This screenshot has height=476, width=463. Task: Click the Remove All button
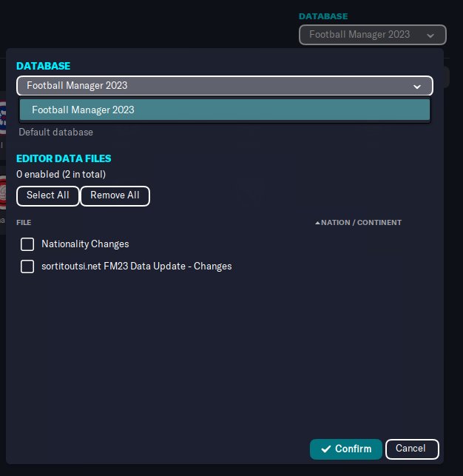(115, 195)
